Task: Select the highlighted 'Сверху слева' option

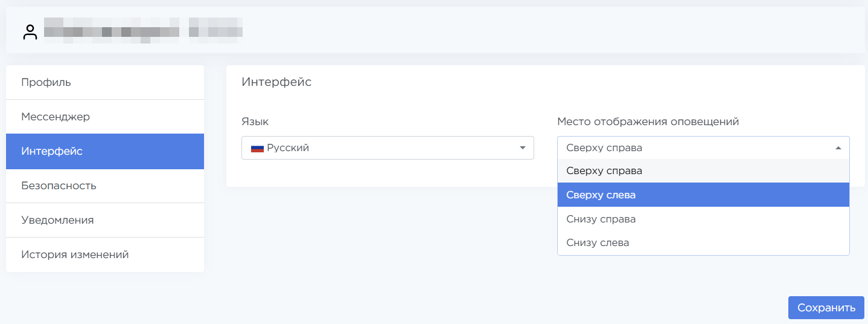Action: [601, 195]
